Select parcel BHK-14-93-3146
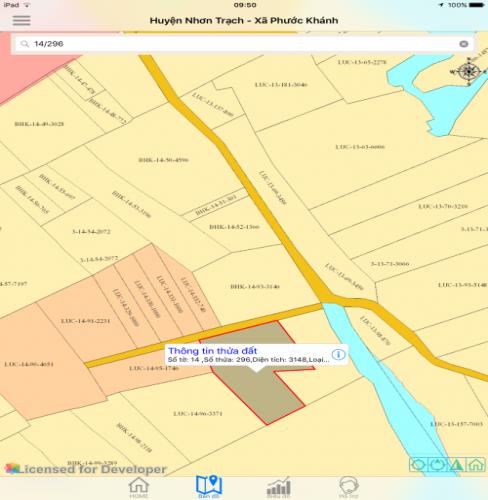This screenshot has height=500, width=488. point(255,287)
